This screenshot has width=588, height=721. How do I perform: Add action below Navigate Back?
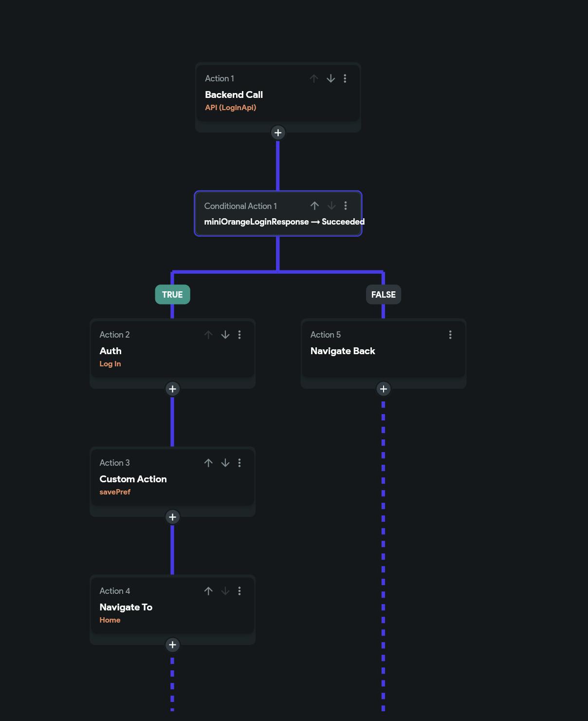[384, 389]
